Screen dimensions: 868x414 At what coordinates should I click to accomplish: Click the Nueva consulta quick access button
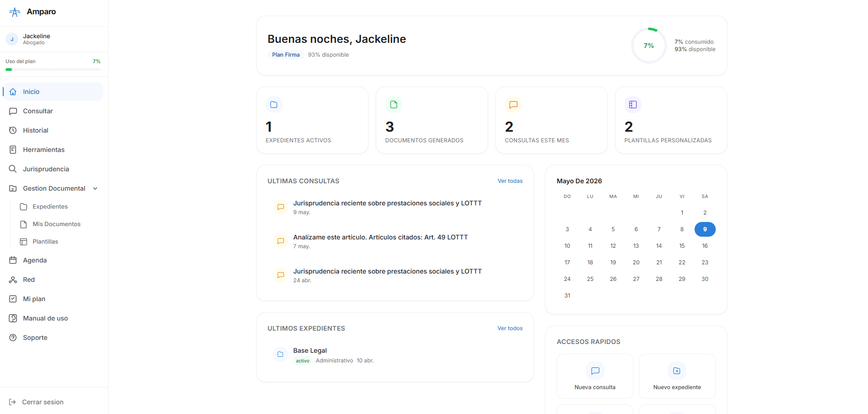[x=595, y=376]
